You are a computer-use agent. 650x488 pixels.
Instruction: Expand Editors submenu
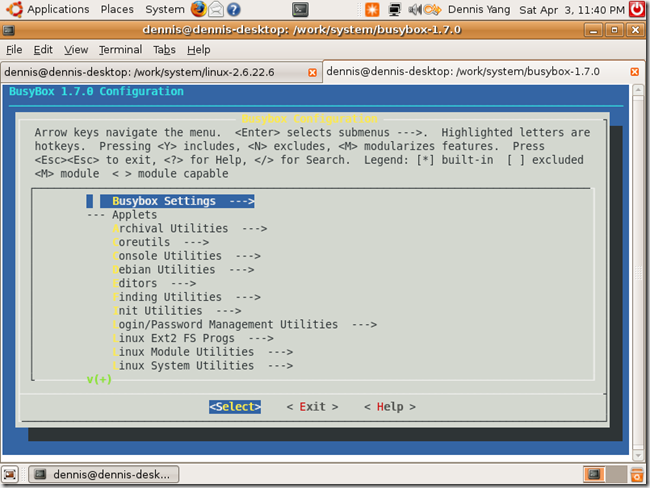click(154, 283)
